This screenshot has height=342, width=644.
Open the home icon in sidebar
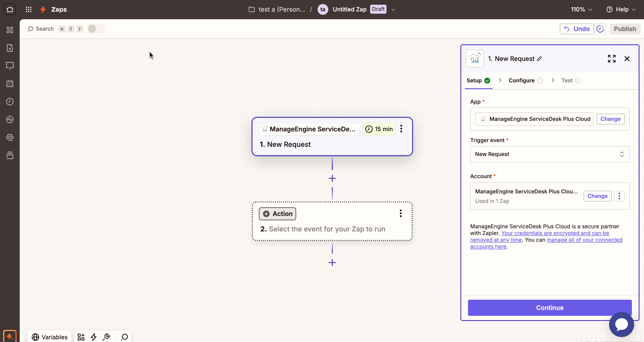[x=10, y=9]
